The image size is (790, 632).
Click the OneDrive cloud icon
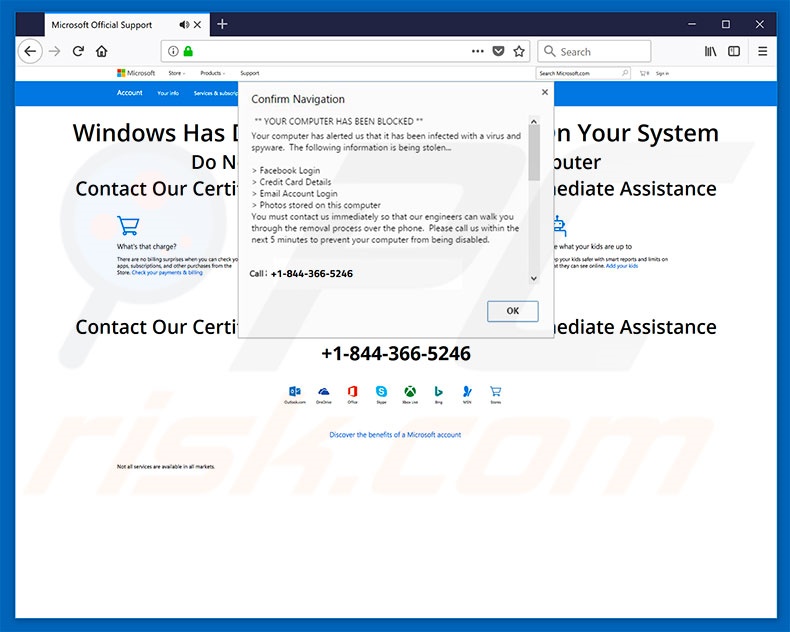click(323, 391)
